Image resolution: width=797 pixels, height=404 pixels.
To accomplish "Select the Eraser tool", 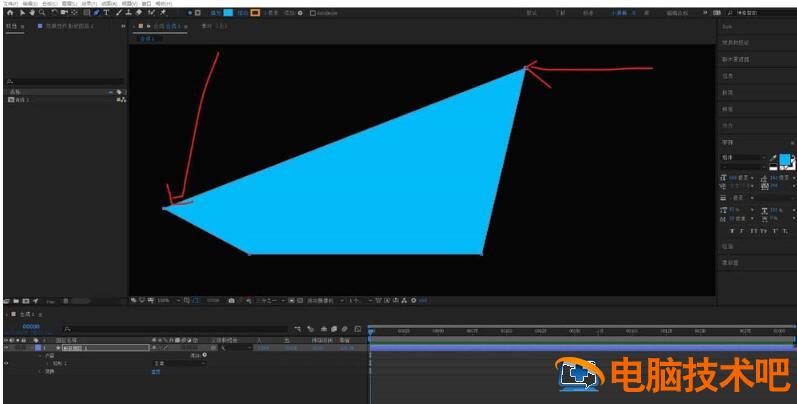I will tap(139, 13).
